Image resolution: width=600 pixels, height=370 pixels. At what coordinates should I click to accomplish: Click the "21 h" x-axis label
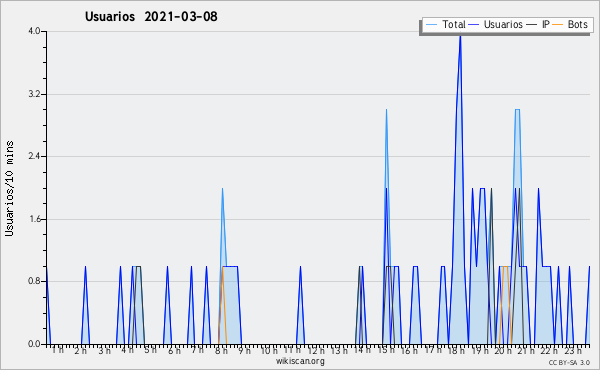coord(527,350)
